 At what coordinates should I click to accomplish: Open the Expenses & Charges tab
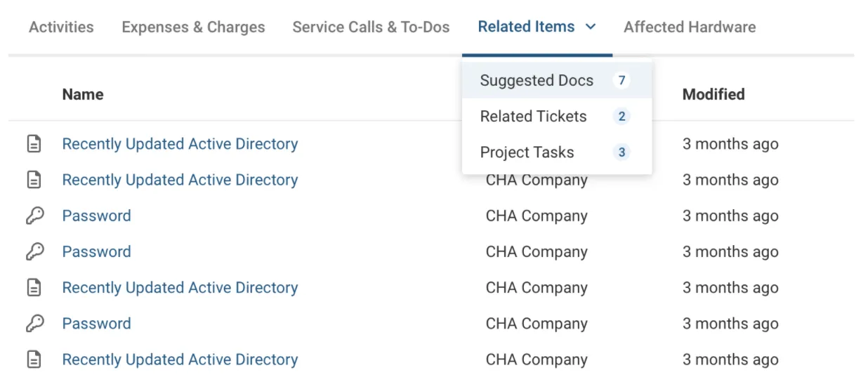pyautogui.click(x=193, y=27)
